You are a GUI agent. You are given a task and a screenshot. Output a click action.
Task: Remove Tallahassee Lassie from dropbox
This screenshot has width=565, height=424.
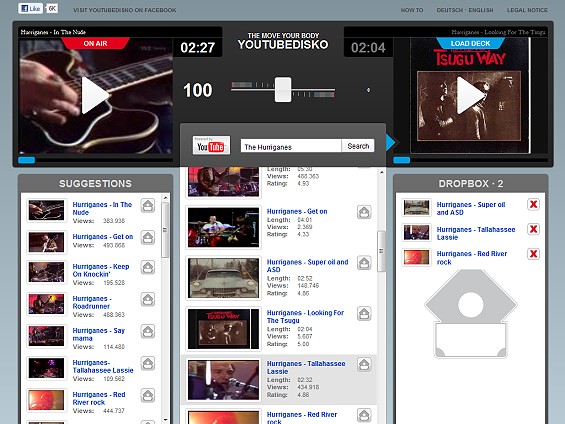tap(533, 229)
